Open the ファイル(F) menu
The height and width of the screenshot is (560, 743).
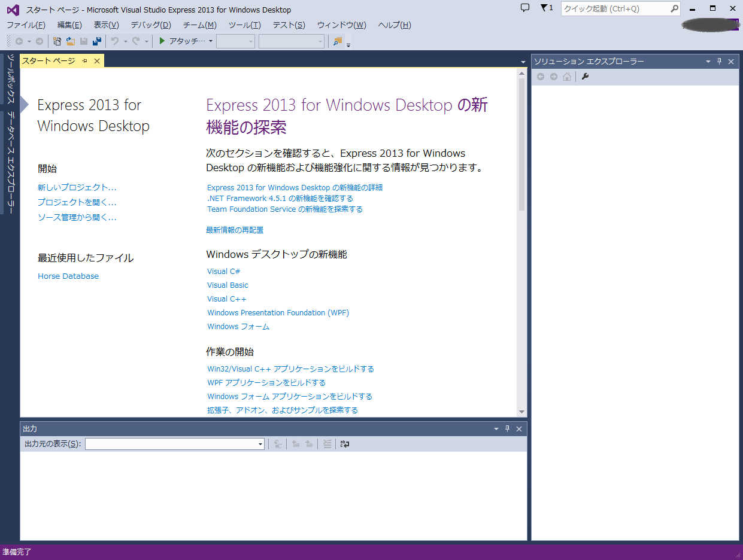(26, 25)
